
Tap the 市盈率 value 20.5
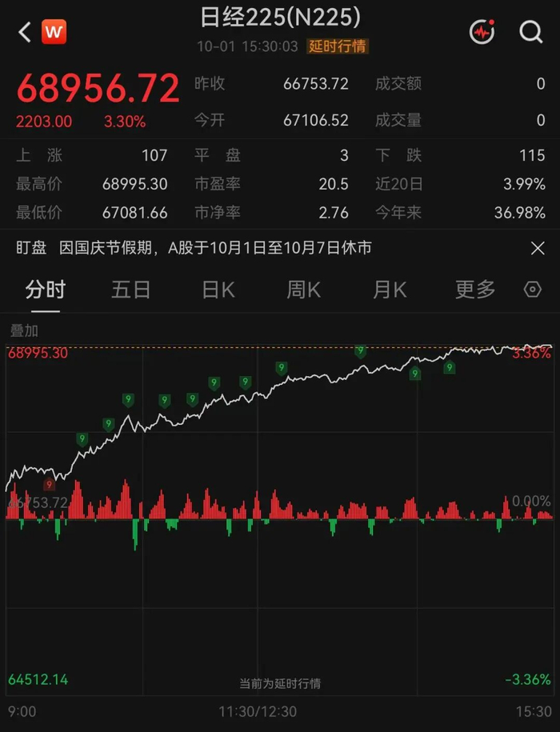[x=334, y=184]
